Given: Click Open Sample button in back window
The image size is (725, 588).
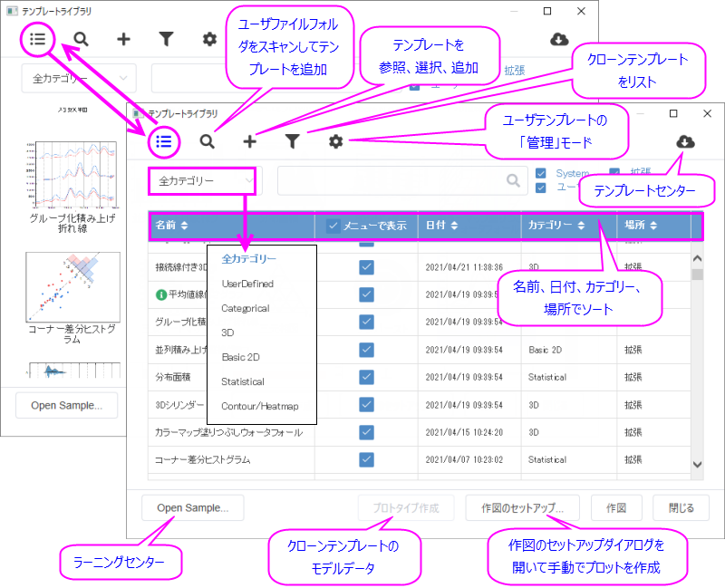Looking at the screenshot, I should (x=66, y=405).
